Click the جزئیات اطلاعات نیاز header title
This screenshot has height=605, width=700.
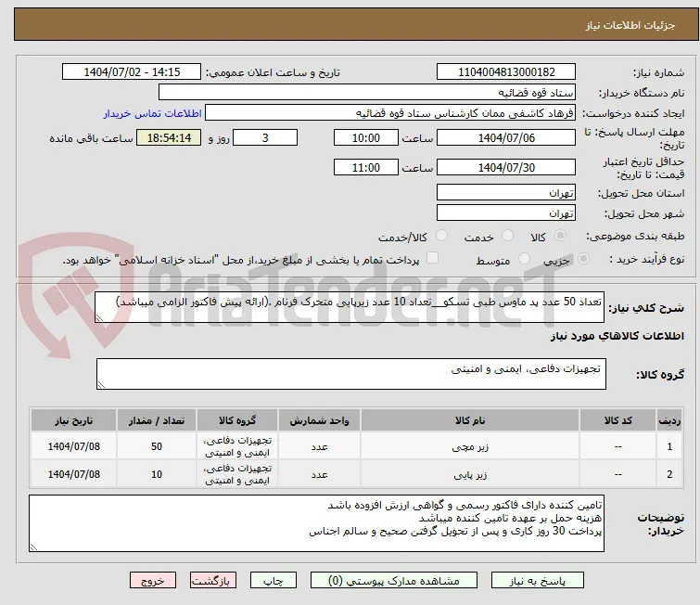tap(630, 25)
